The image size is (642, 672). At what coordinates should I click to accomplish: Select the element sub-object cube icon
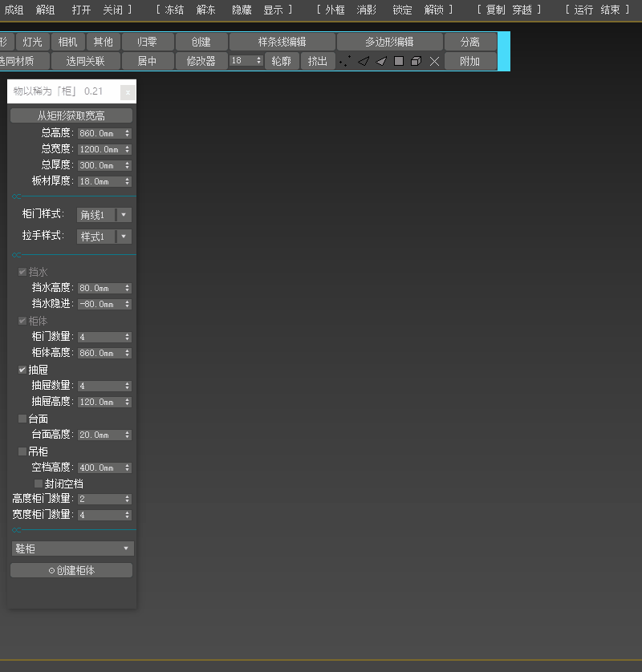(x=416, y=61)
